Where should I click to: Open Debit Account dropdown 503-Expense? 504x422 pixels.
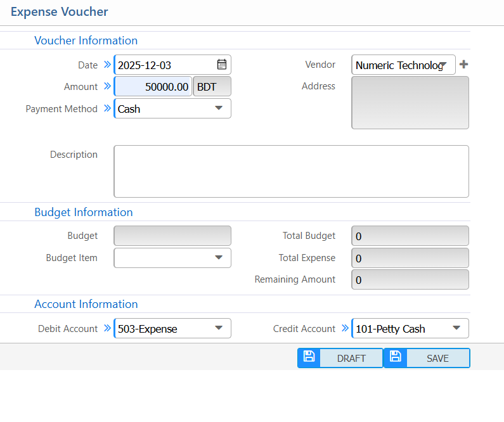(x=172, y=328)
